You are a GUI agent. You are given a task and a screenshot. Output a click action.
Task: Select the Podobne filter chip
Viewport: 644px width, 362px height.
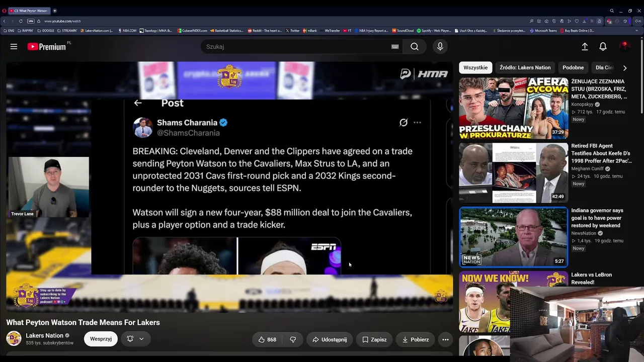573,68
